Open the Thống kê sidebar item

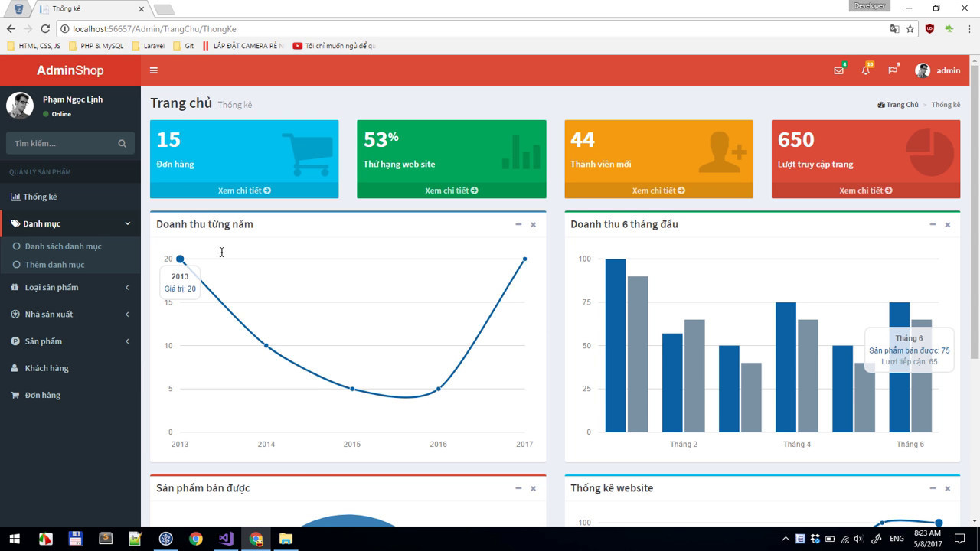70,197
